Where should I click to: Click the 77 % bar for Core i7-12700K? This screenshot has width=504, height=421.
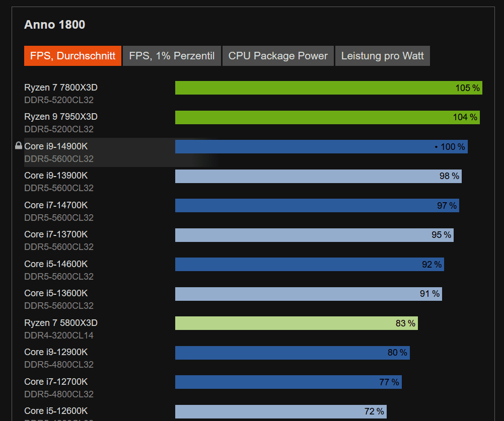click(x=289, y=382)
